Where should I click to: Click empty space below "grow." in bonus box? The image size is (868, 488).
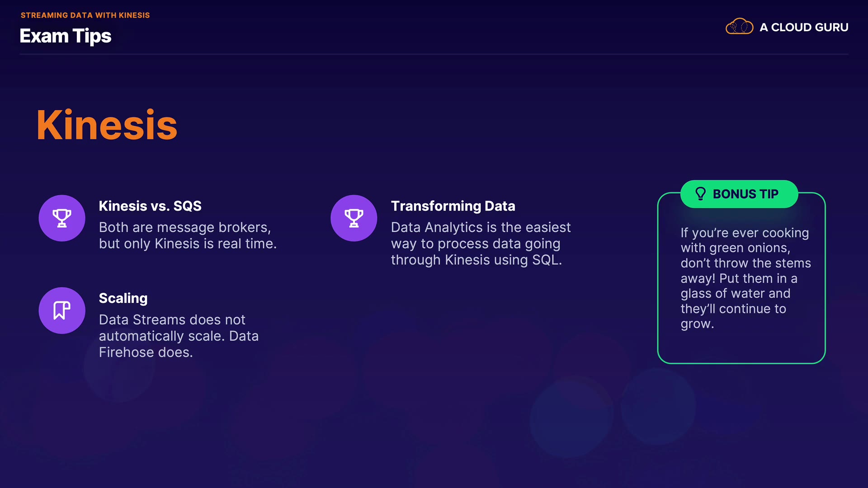(741, 346)
